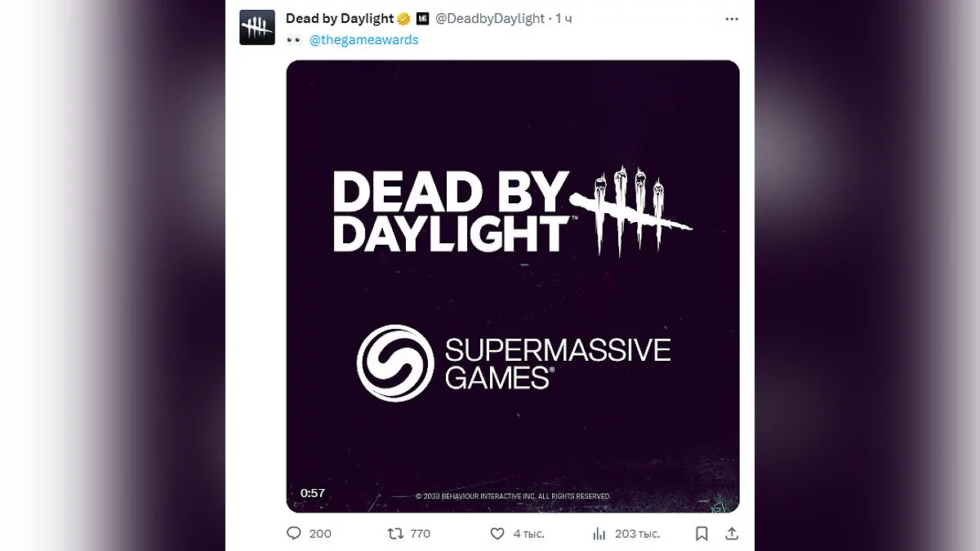980x551 pixels.
Task: Click the affiliate badge beside the verified checkmark
Action: [422, 18]
